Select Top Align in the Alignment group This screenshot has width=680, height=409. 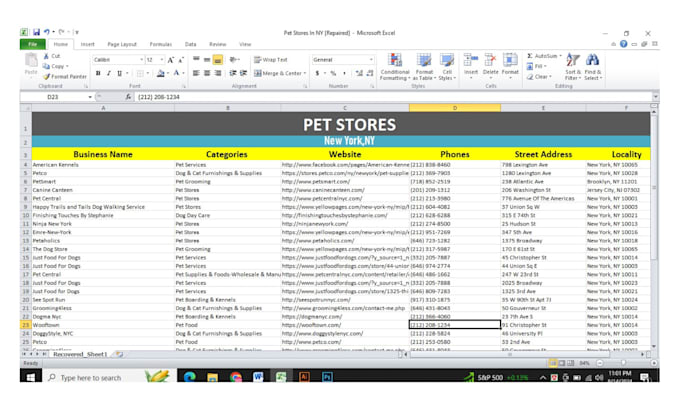point(196,60)
